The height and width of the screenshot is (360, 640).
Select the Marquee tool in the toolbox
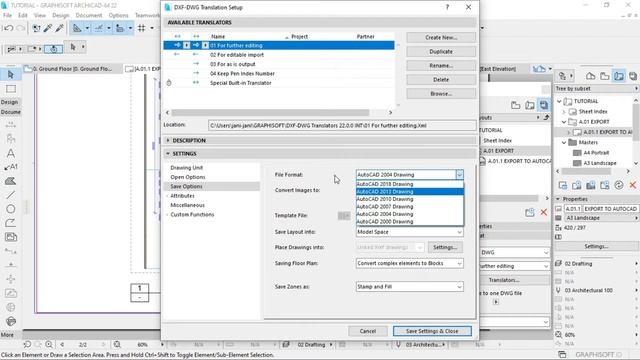click(11, 89)
